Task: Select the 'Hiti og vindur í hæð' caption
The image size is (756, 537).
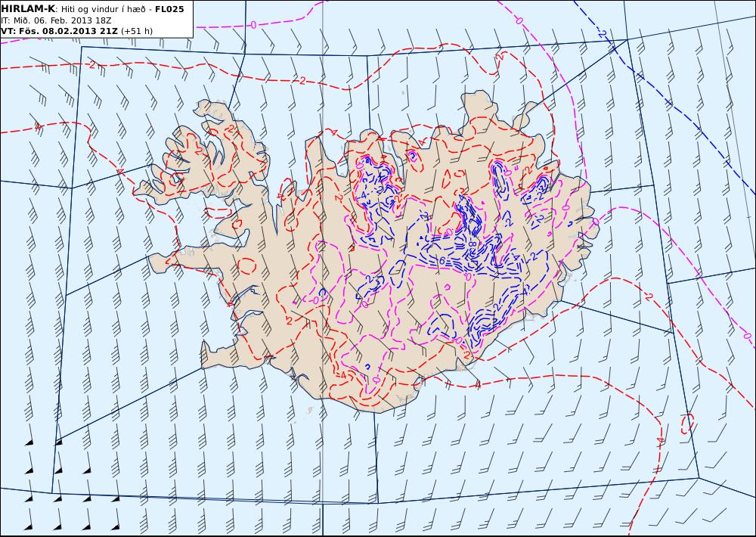Action: click(104, 9)
